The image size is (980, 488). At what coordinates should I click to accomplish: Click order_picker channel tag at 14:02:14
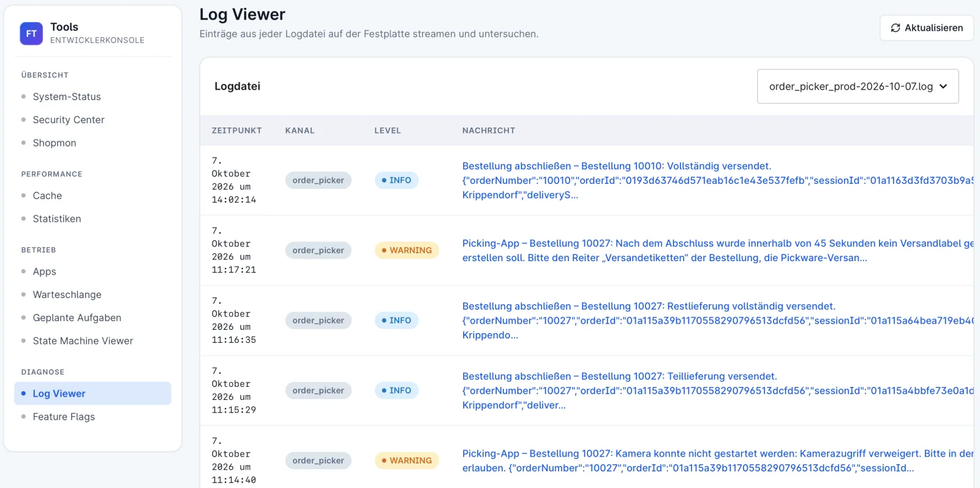tap(318, 180)
